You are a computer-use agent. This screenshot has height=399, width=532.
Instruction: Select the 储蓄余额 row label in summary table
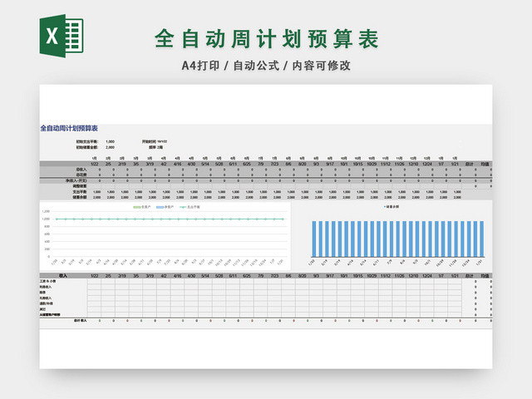tap(80, 197)
